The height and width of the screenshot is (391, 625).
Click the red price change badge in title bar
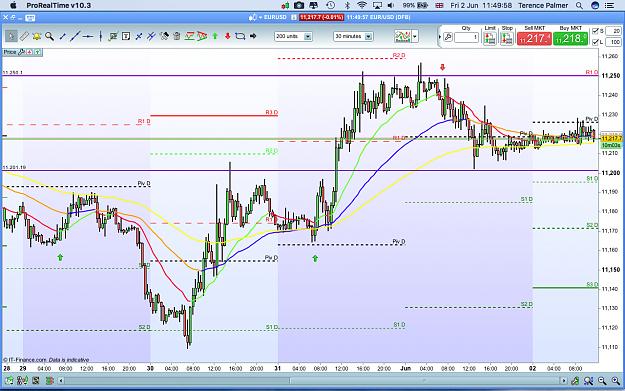321,17
